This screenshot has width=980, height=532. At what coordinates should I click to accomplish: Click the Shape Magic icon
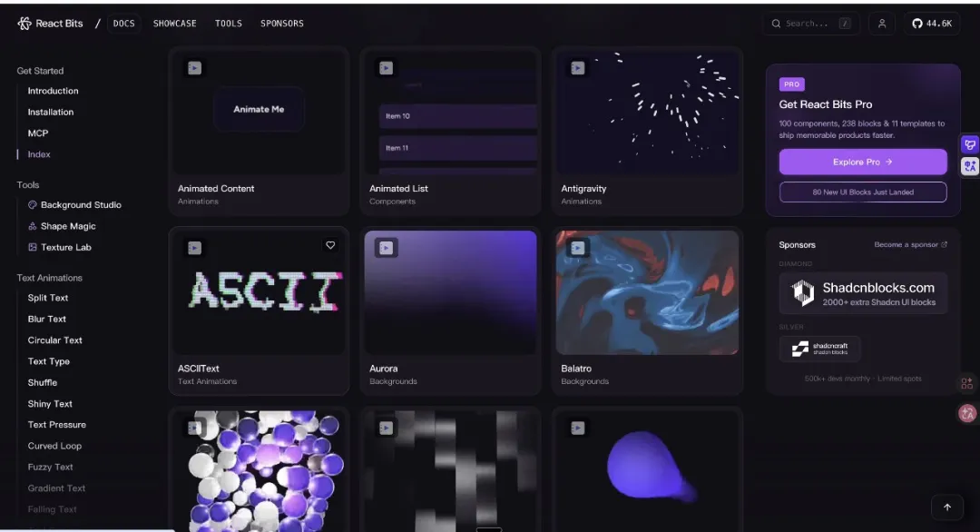click(x=33, y=226)
